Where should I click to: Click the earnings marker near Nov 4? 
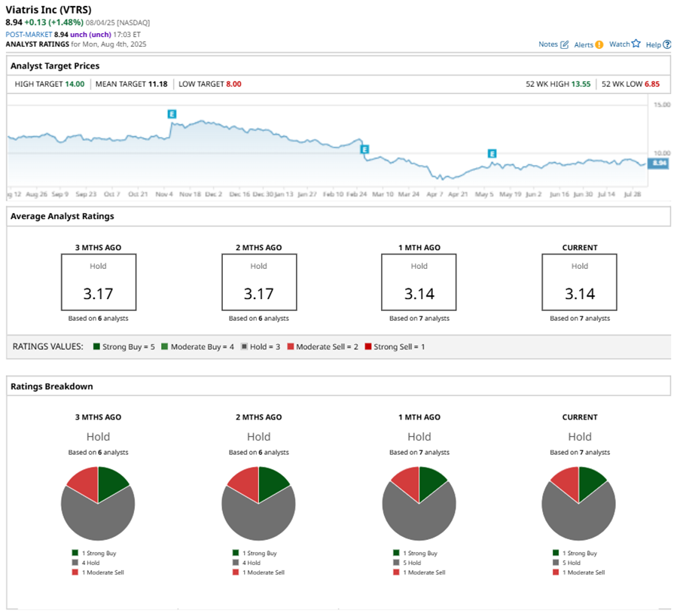(x=172, y=114)
